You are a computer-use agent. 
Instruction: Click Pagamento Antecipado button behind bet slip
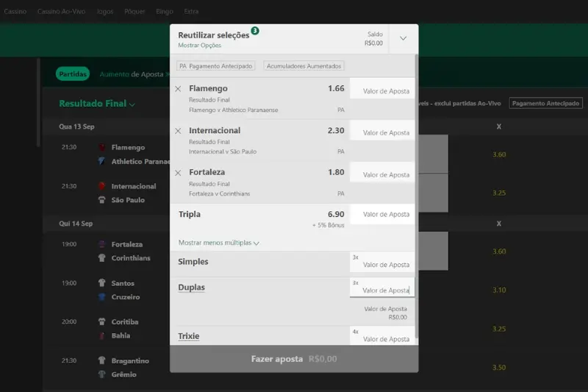tap(545, 103)
